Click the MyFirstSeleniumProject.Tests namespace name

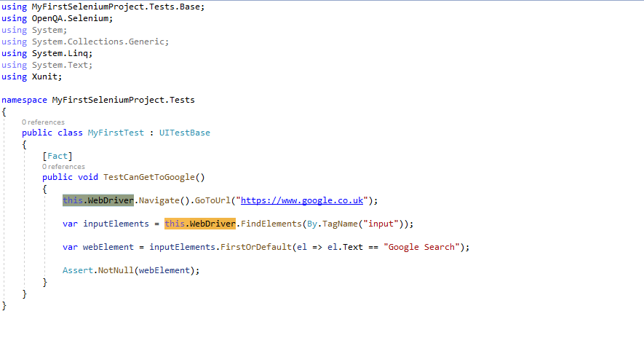123,100
